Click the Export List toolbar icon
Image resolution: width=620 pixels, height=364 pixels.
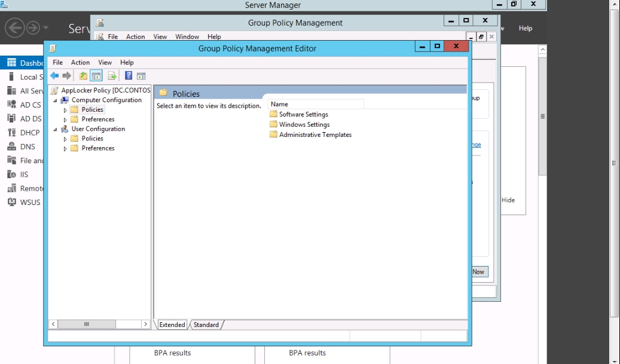[111, 76]
